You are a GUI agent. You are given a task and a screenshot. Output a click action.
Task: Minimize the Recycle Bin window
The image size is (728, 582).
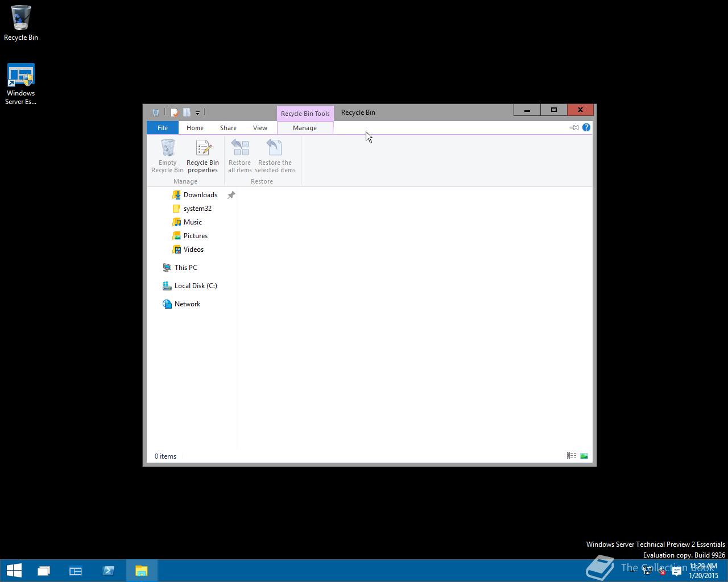(x=527, y=110)
